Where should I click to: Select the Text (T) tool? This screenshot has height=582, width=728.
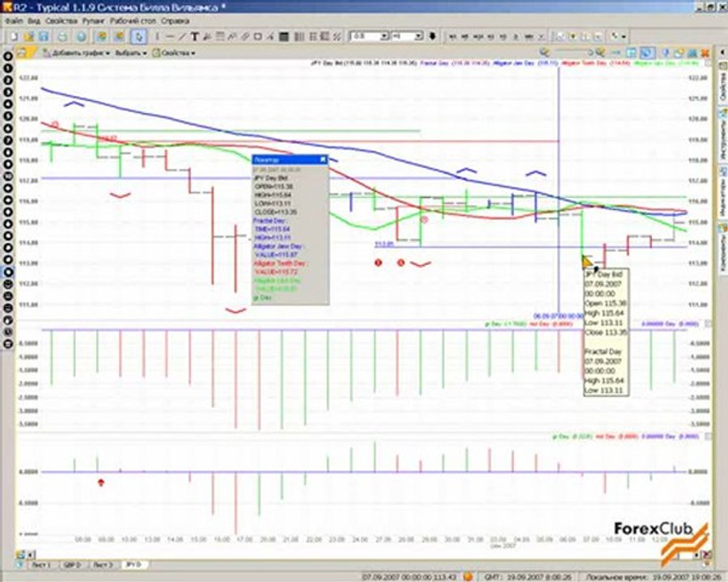(x=194, y=36)
